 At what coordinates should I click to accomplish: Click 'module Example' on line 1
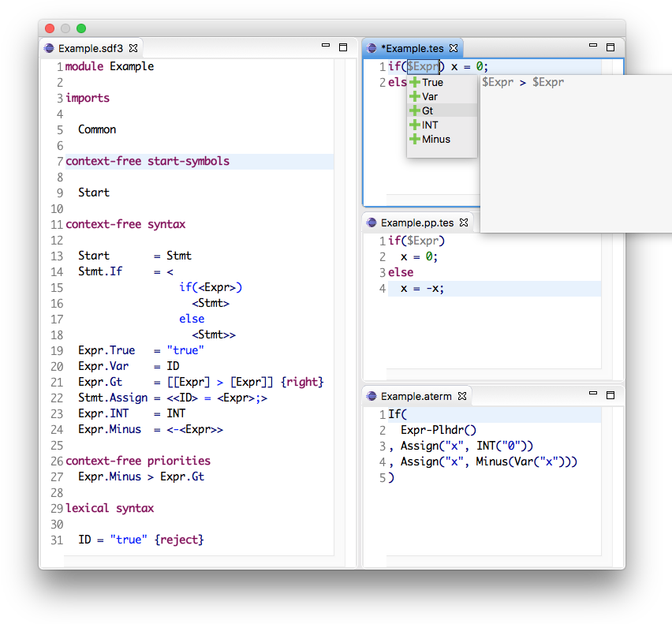110,66
